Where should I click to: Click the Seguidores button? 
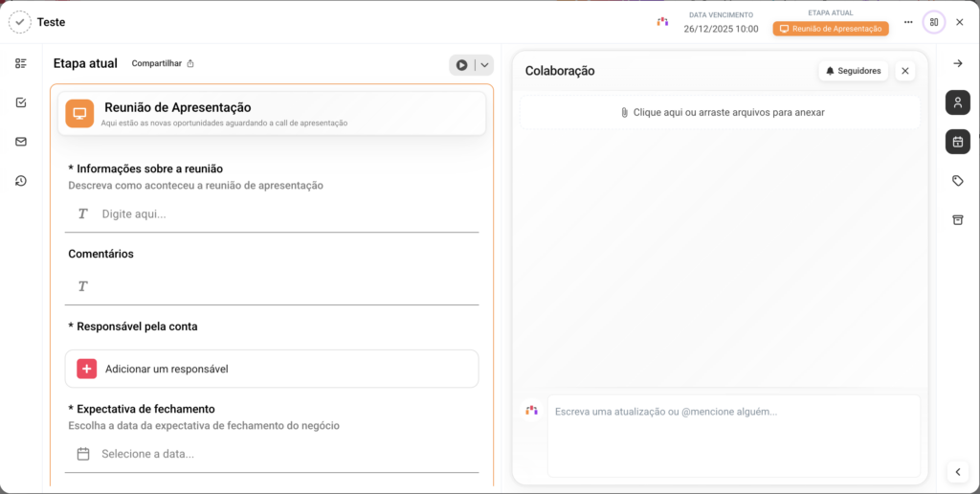point(853,71)
